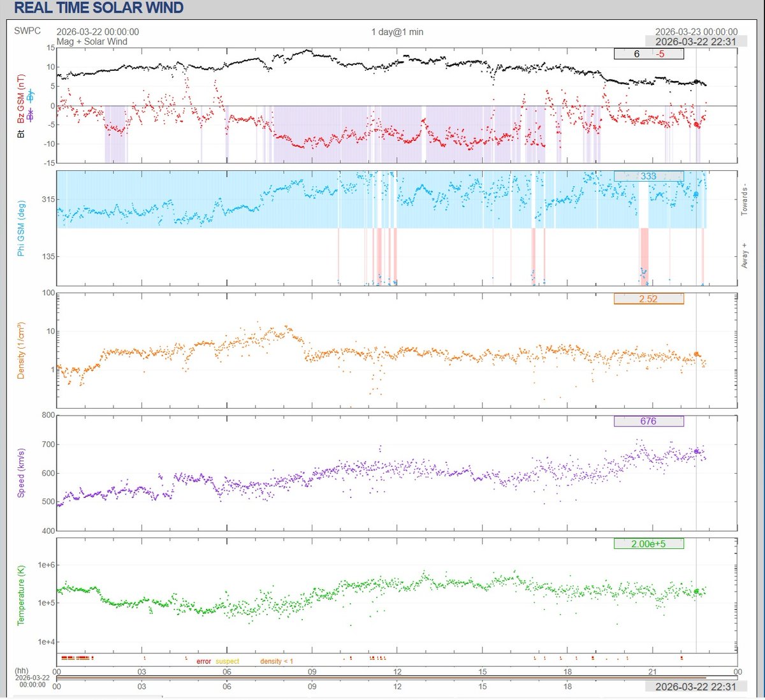Click the 1 day@1 min resolution label

click(x=397, y=32)
